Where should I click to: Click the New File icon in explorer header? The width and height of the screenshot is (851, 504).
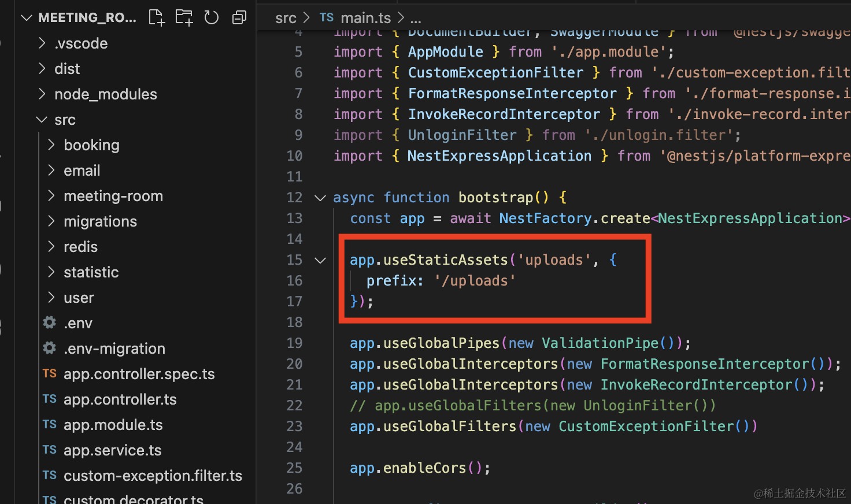pos(157,18)
